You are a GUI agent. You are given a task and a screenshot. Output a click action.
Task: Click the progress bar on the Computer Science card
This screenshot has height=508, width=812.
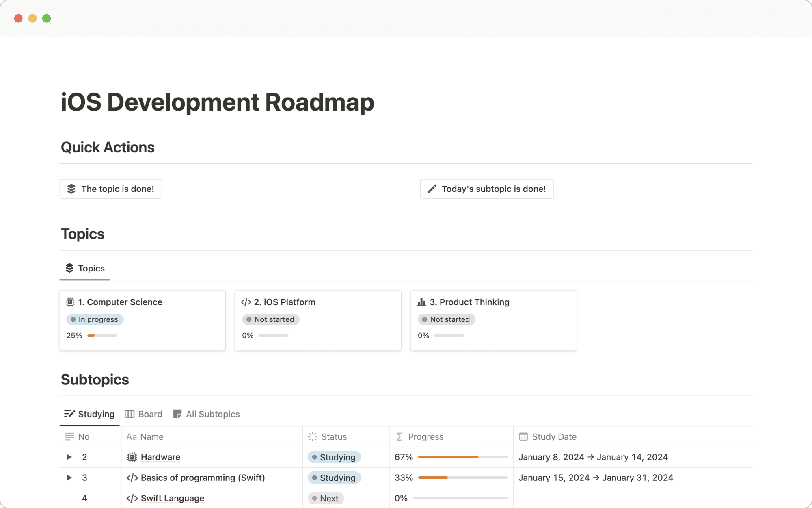[102, 336]
